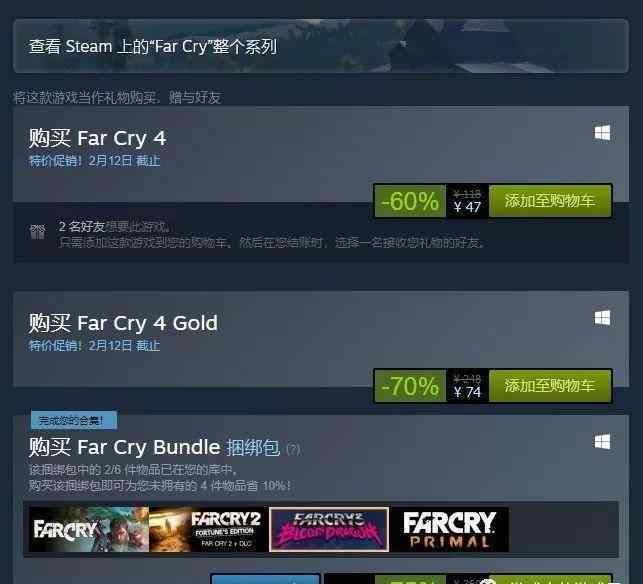This screenshot has width=643, height=584.
Task: Open Far Cry 2 Fortune's Edition thumbnail
Action: tap(209, 529)
